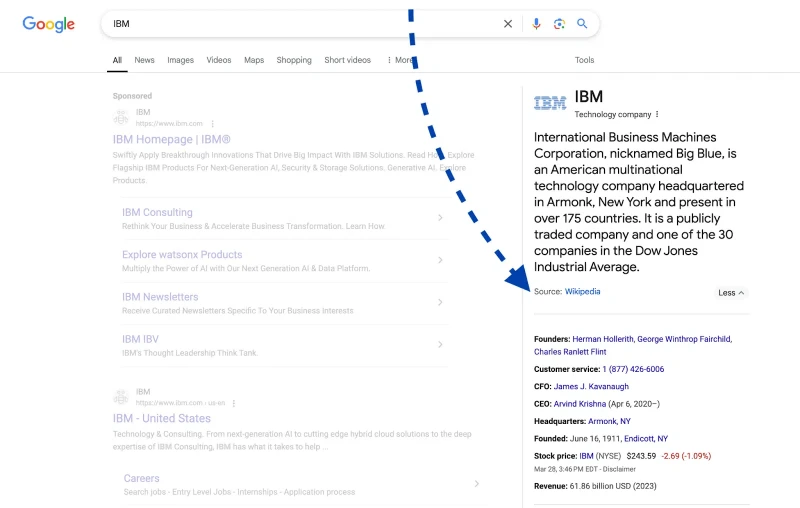Open the IBM - United States result

click(162, 418)
